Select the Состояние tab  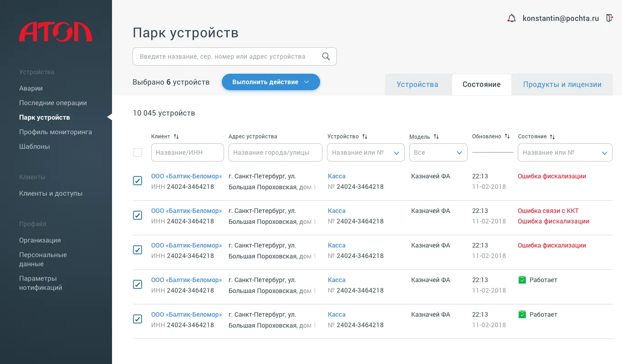pos(482,85)
